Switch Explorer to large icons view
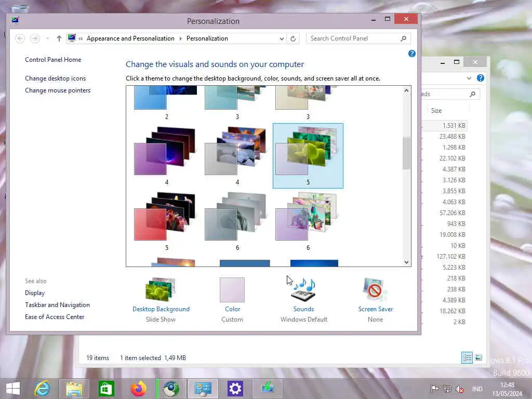The image size is (532, 399). [x=478, y=357]
